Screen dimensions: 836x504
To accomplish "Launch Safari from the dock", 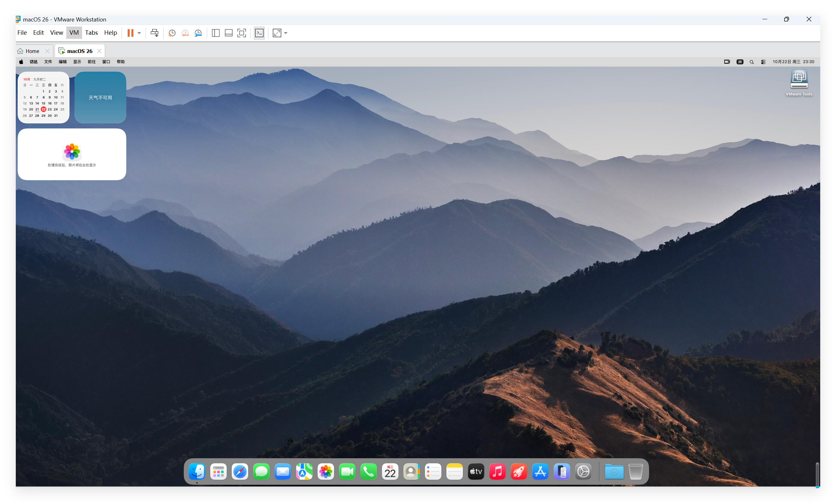I will click(240, 471).
